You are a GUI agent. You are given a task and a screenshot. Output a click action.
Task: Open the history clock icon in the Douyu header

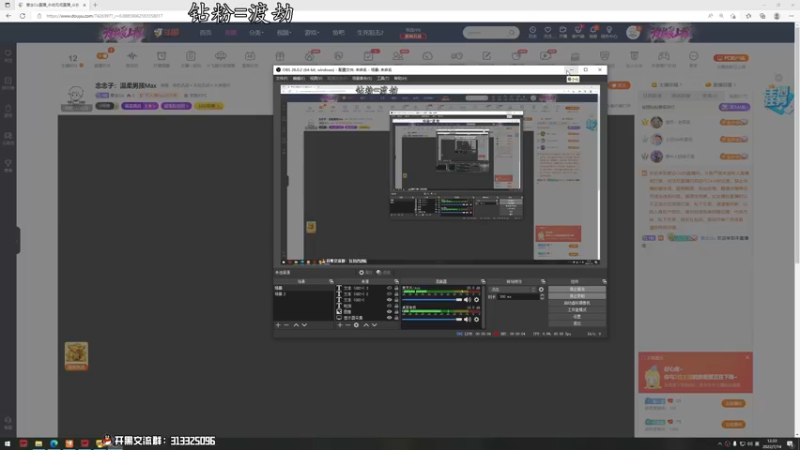(533, 31)
